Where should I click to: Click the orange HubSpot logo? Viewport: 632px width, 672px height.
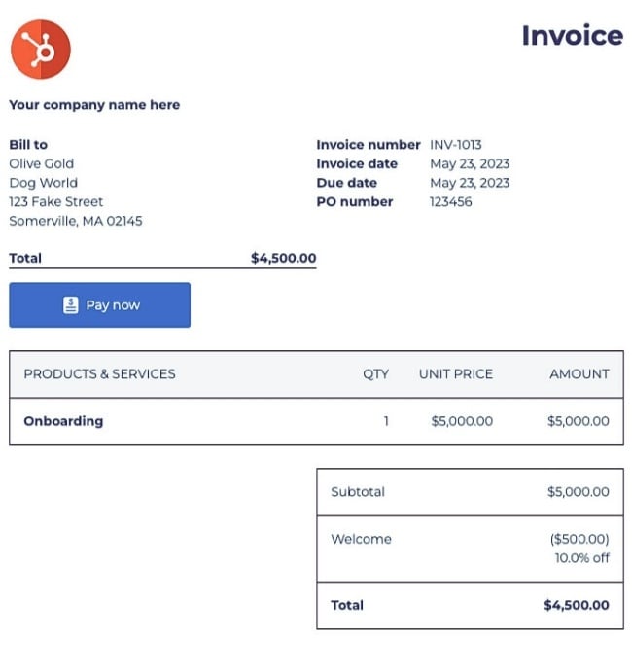tap(40, 50)
